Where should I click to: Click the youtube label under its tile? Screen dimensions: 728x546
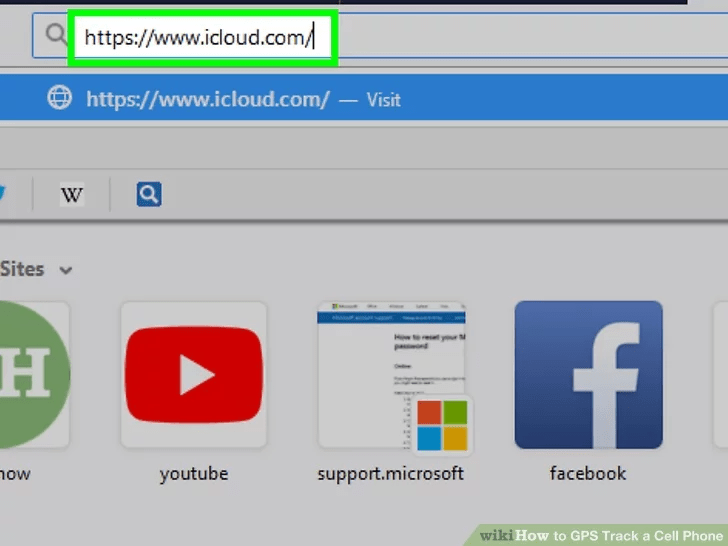tap(194, 474)
